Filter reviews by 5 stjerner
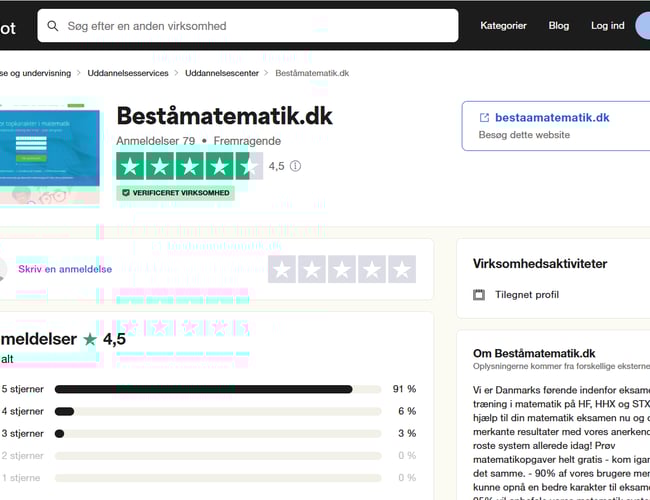This screenshot has height=500, width=650. (x=209, y=389)
